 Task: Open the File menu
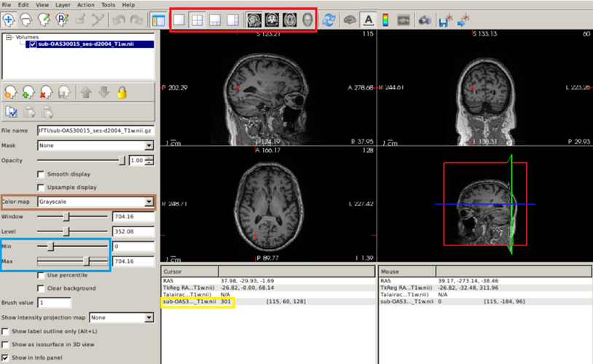[7, 5]
